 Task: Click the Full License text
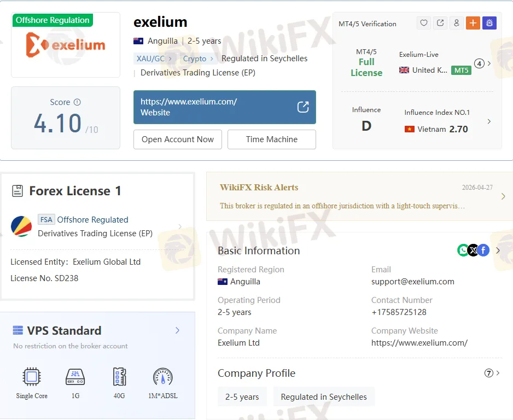pos(366,67)
